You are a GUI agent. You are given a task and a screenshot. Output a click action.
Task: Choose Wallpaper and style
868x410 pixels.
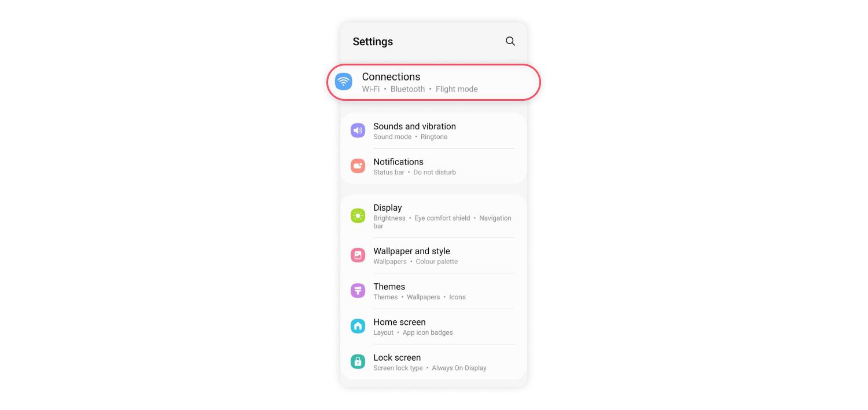pyautogui.click(x=433, y=255)
